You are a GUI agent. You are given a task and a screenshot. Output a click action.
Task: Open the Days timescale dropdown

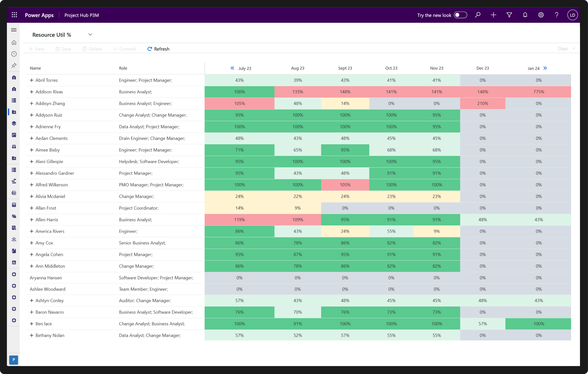pyautogui.click(x=566, y=49)
